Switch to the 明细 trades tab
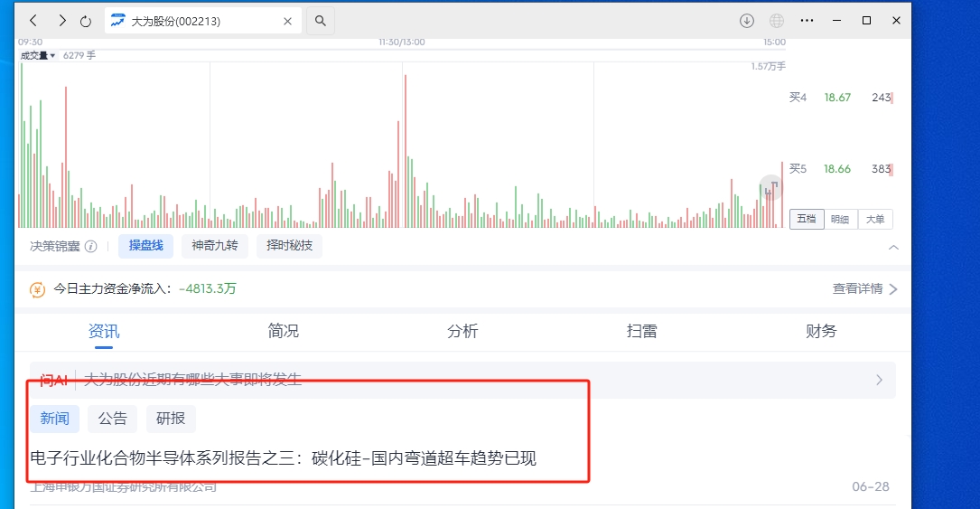Viewport: 980px width, 509px height. click(840, 220)
